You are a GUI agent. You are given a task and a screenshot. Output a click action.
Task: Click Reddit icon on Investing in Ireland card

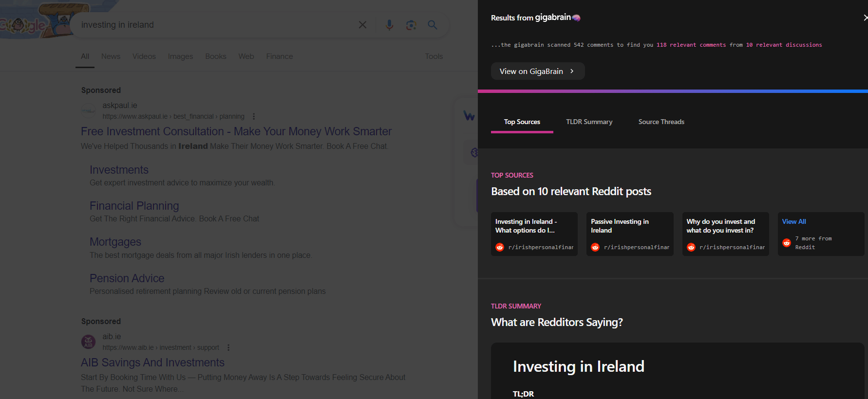pos(500,247)
